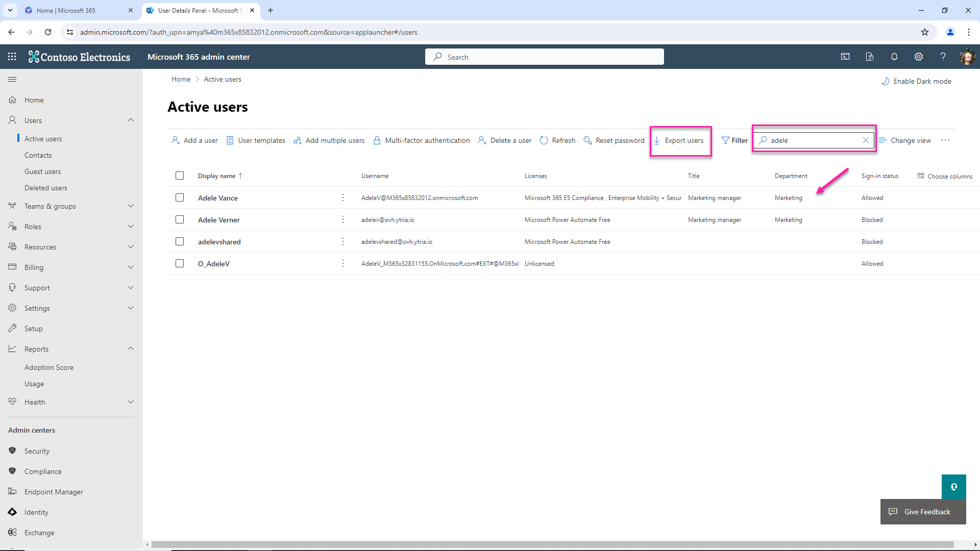Open Chrome profile icon
The height and width of the screenshot is (551, 980).
click(950, 32)
